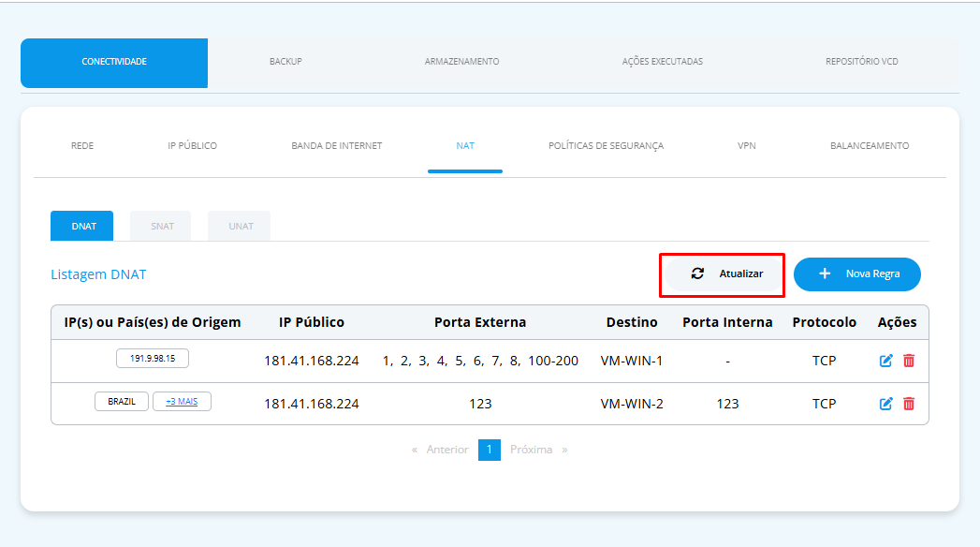Switch to the UNAT tab
This screenshot has width=980, height=547.
[x=240, y=226]
